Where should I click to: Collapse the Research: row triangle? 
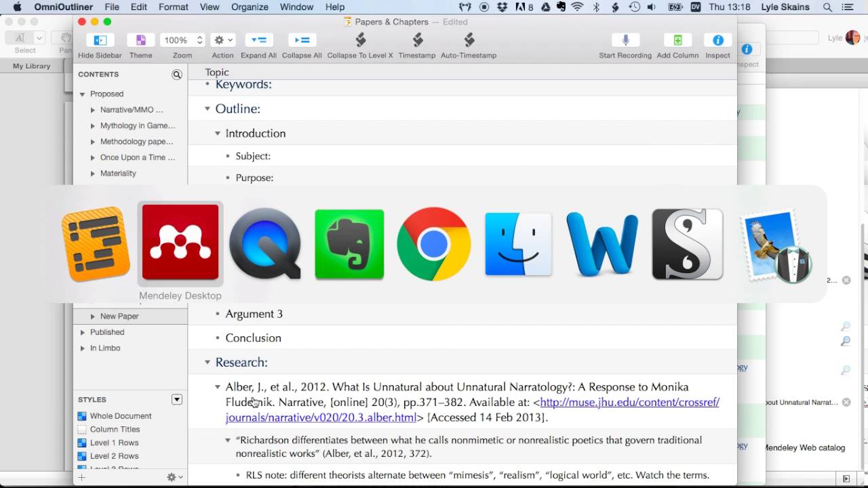pyautogui.click(x=208, y=363)
